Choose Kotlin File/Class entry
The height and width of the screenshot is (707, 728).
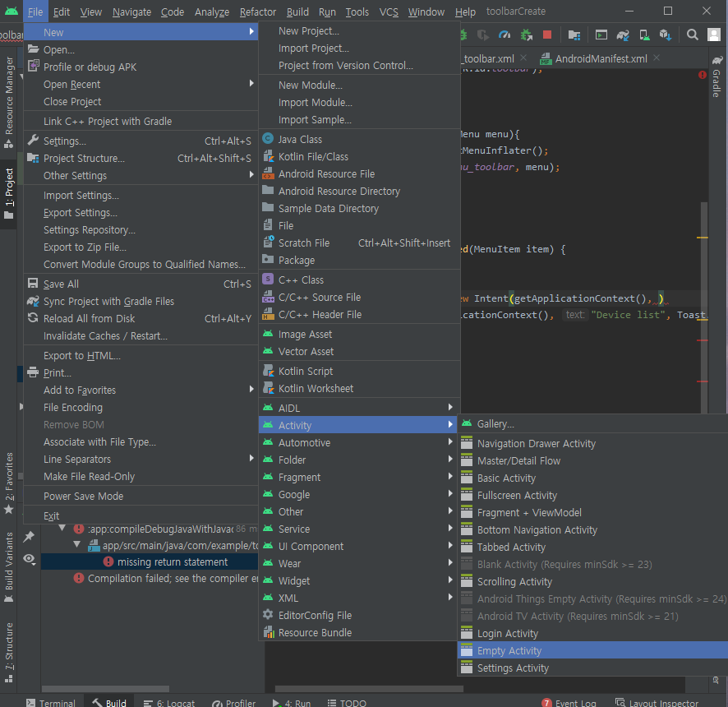[359, 156]
